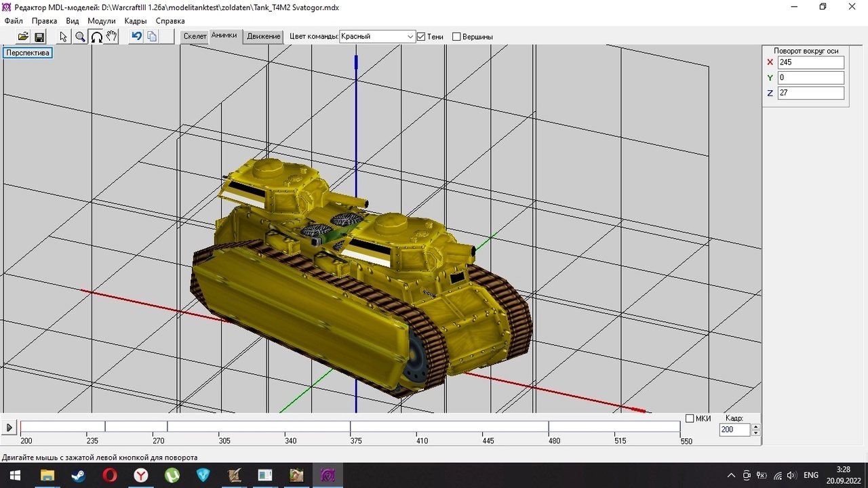The width and height of the screenshot is (868, 488).
Task: Open the Справка menu
Action: [x=170, y=21]
